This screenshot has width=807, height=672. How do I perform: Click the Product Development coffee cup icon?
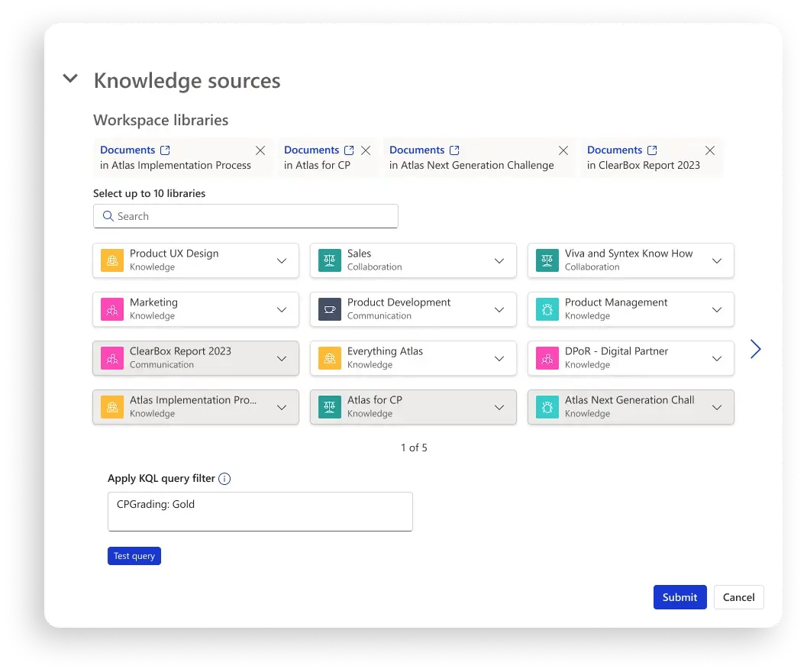coord(330,309)
